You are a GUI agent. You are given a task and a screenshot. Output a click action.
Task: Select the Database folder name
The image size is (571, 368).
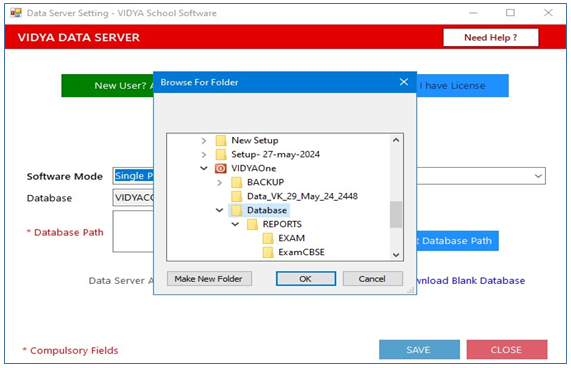(x=267, y=210)
